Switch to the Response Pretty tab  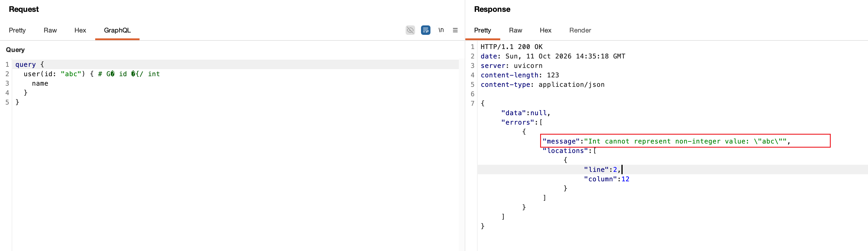coord(482,30)
